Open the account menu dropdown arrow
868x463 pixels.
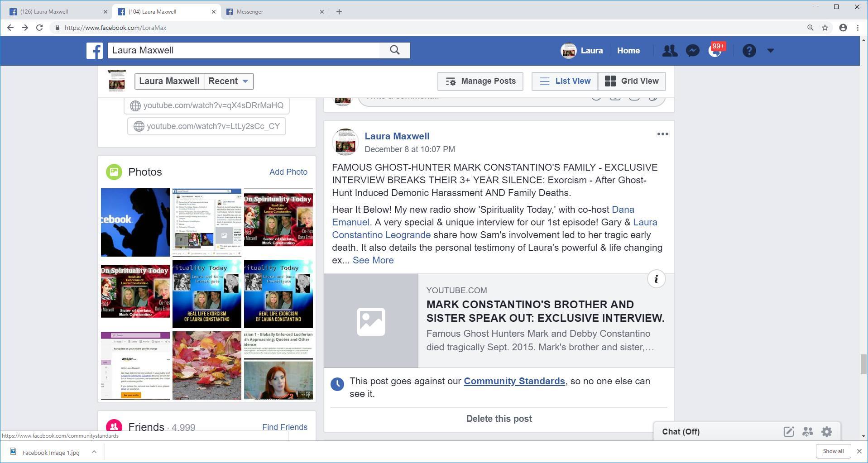click(x=771, y=51)
